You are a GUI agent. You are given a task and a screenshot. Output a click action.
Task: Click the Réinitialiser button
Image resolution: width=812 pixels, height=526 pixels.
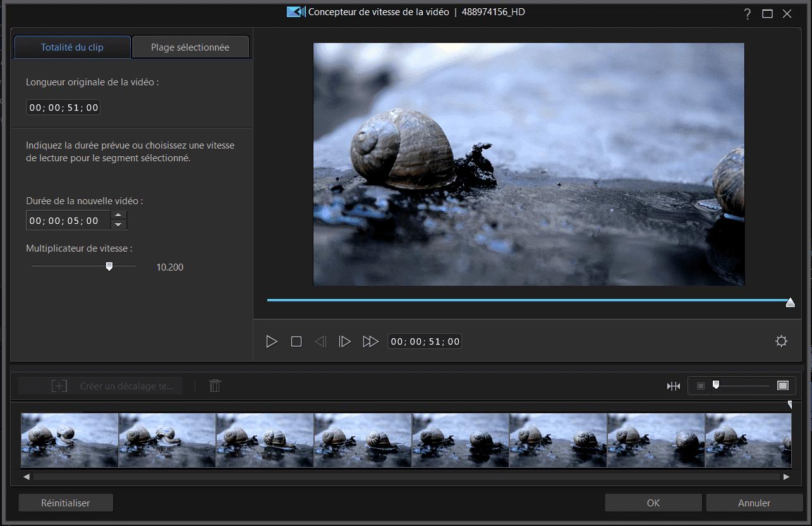[x=66, y=503]
